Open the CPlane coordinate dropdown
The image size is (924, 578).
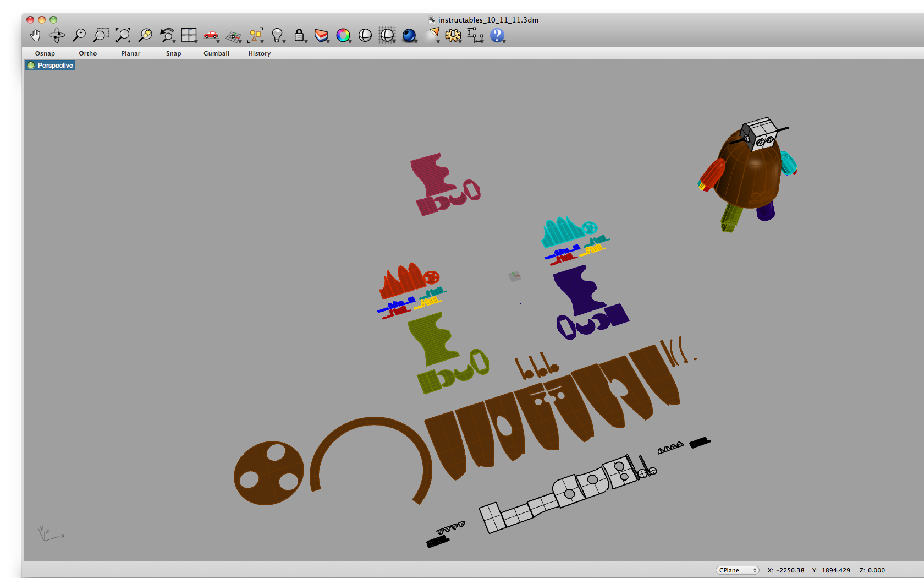point(736,570)
